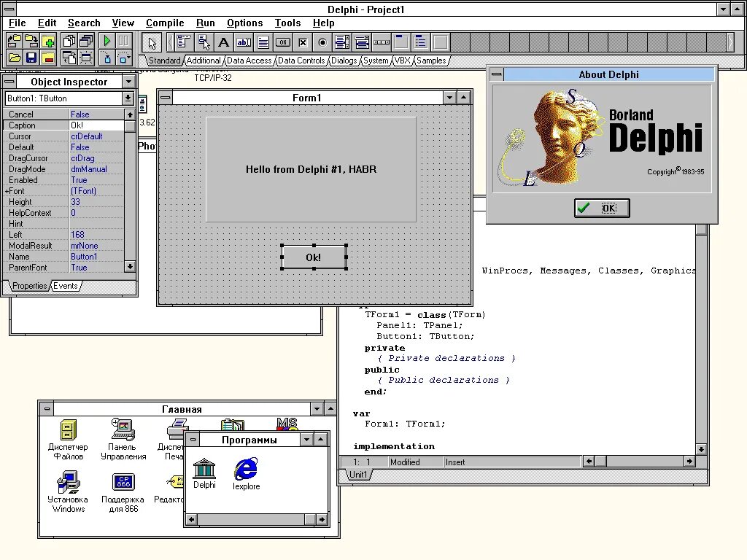Click the Save file floppy disk icon
The image size is (747, 560).
[31, 58]
